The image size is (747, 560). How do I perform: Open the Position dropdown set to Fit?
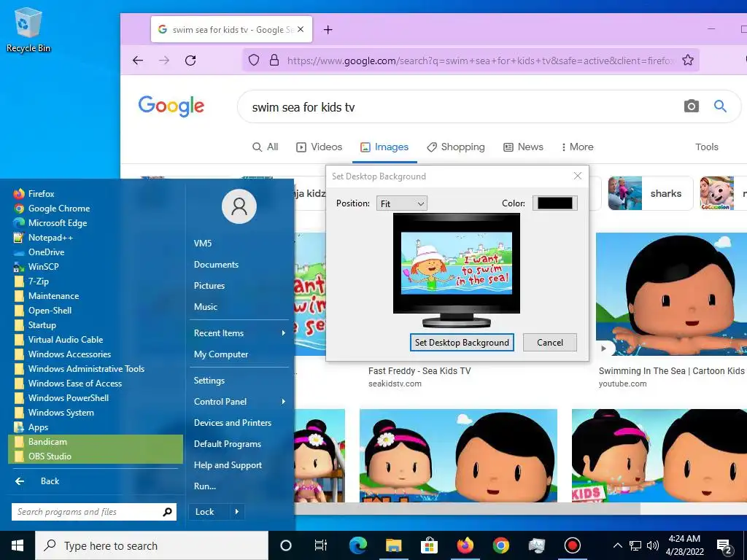pos(402,203)
